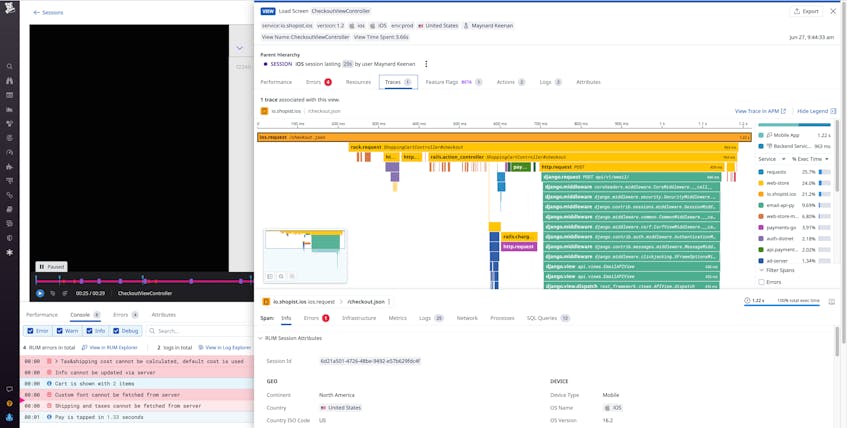Switch to the Traces tab
This screenshot has width=847, height=428.
click(x=398, y=82)
